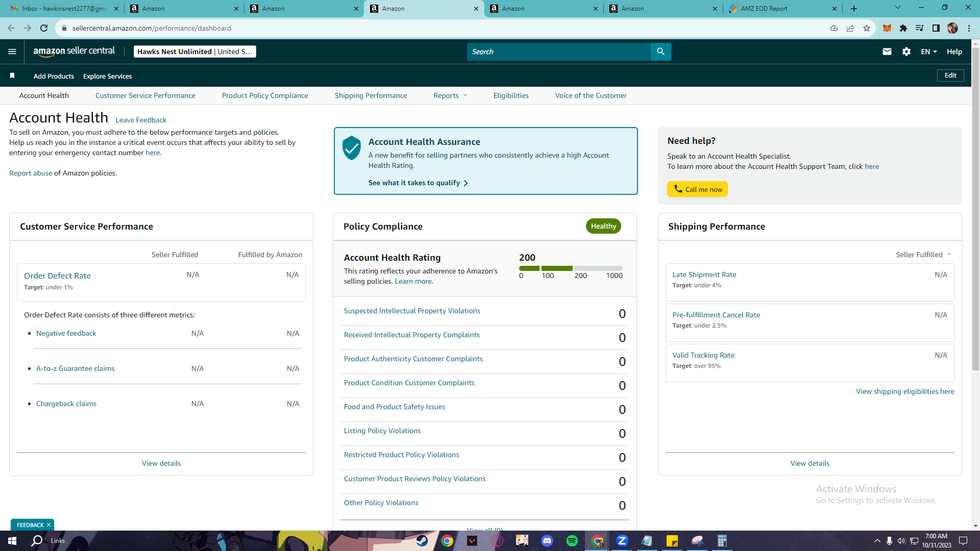980x551 pixels.
Task: Go to the Eligibilities tab
Action: click(511, 95)
